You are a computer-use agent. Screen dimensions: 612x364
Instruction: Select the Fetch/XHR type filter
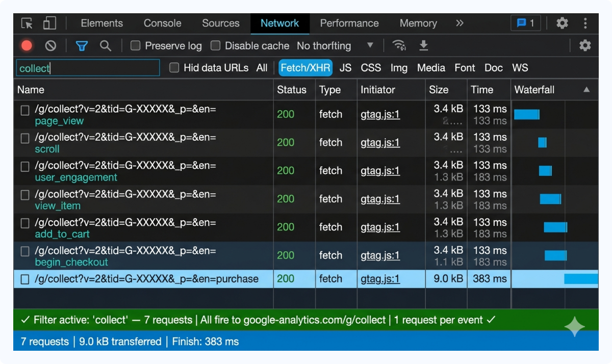click(305, 68)
